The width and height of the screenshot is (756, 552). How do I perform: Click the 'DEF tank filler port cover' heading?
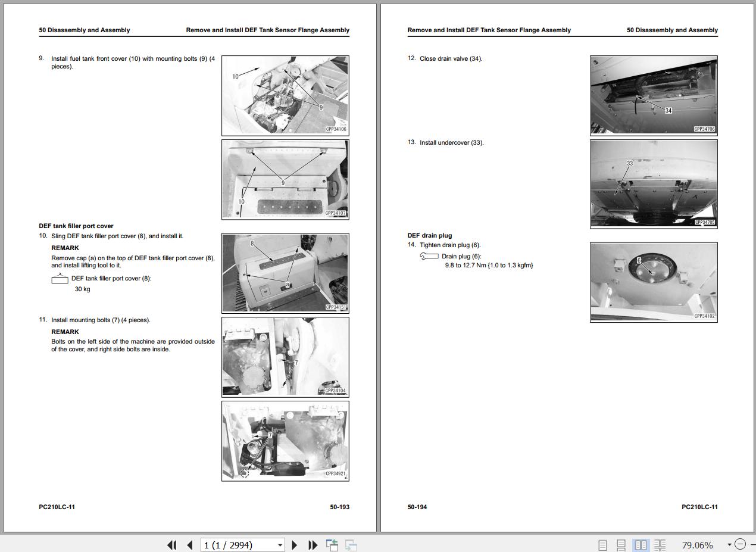(76, 226)
